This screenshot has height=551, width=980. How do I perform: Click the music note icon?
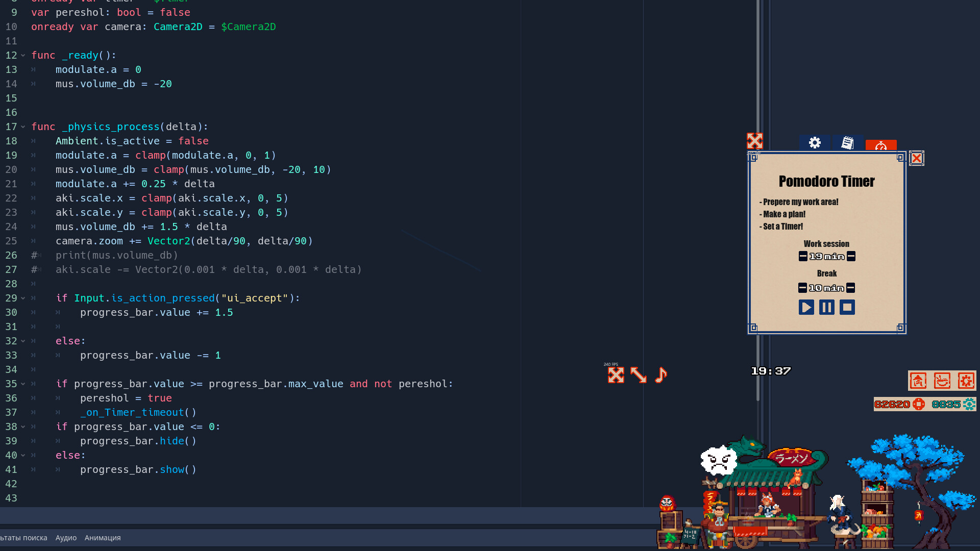[x=661, y=375]
